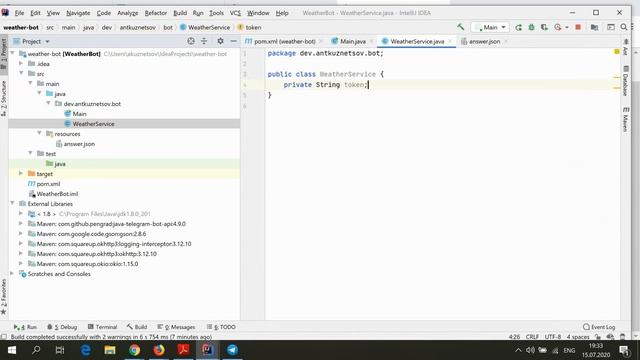Image resolution: width=640 pixels, height=360 pixels.
Task: Open the Build tool window button
Action: point(137,327)
